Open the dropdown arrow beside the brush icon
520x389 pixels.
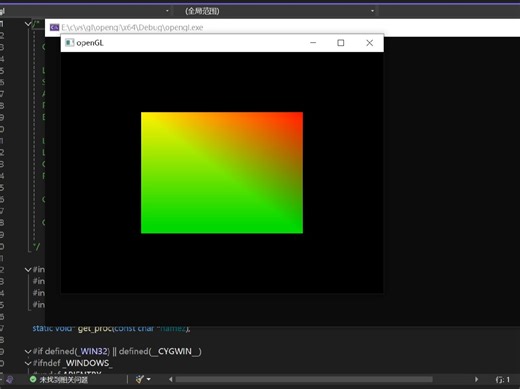[x=149, y=379]
